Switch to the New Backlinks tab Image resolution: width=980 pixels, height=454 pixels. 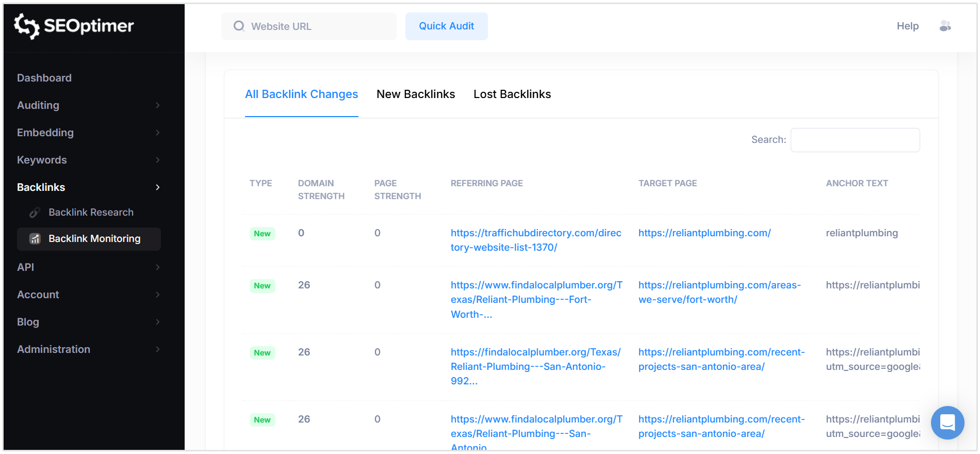pyautogui.click(x=415, y=94)
